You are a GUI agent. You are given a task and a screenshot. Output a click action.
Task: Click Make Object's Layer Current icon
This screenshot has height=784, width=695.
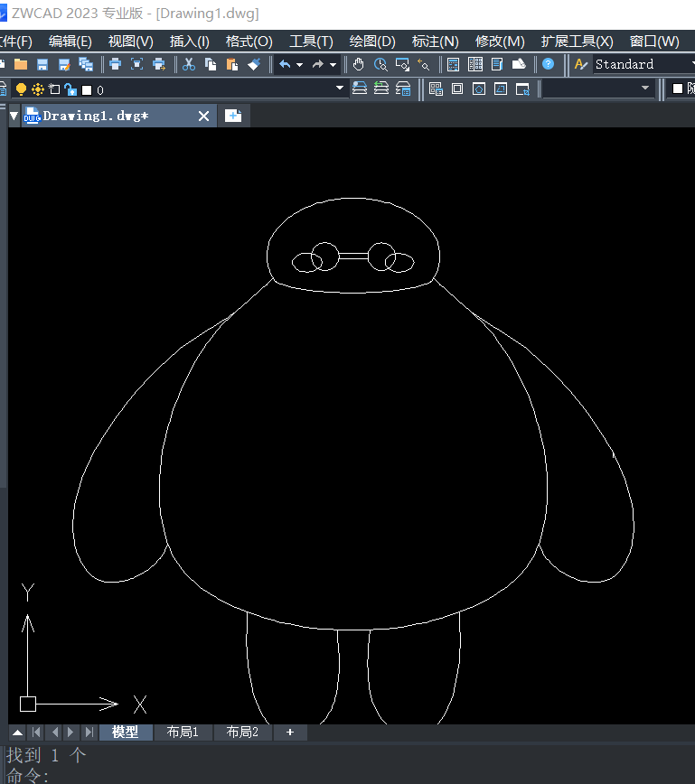pyautogui.click(x=360, y=89)
